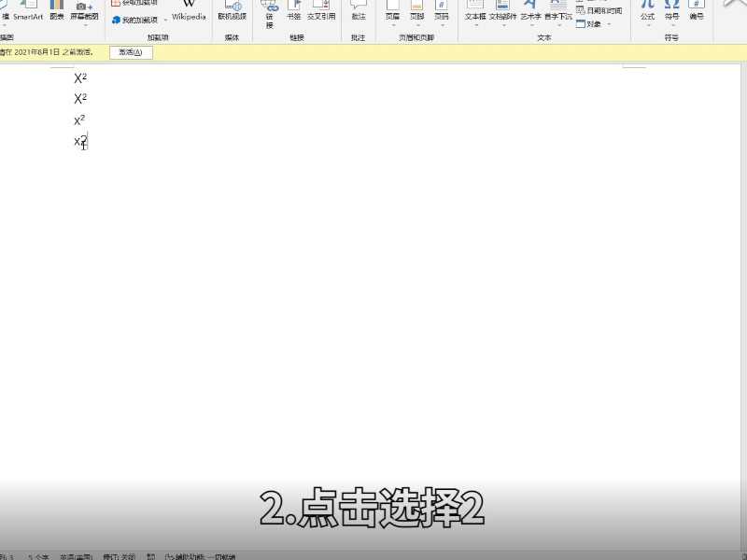The height and width of the screenshot is (560, 747).
Task: Insert a SmartArt graphic
Action: [28, 11]
